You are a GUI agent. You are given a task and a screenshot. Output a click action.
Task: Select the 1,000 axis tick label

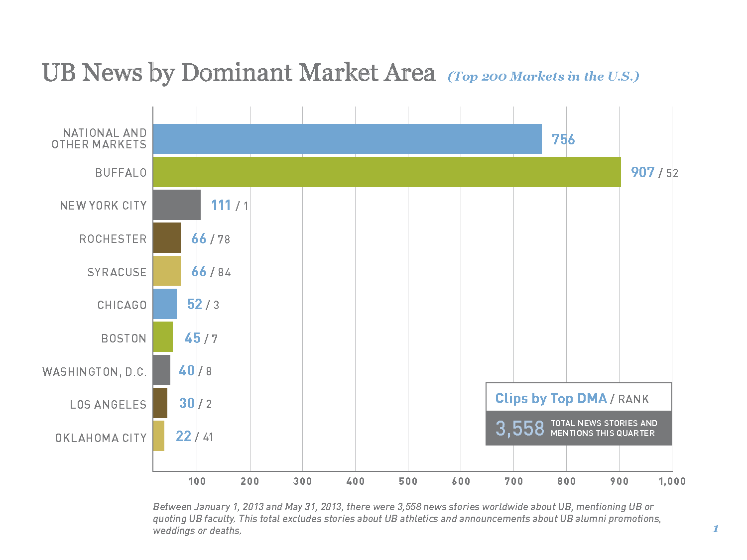click(x=672, y=481)
